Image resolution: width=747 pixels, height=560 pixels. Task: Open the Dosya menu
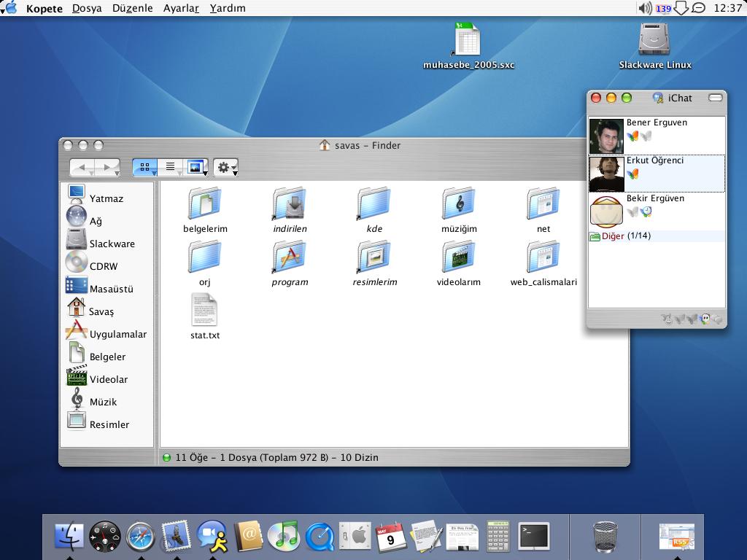click(87, 8)
